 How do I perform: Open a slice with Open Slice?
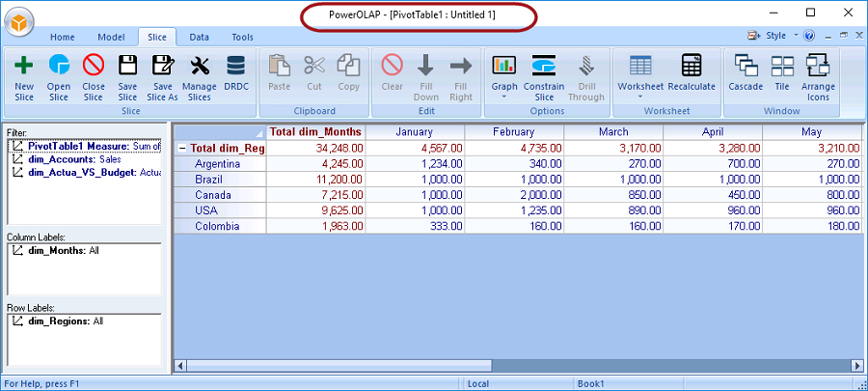59,77
